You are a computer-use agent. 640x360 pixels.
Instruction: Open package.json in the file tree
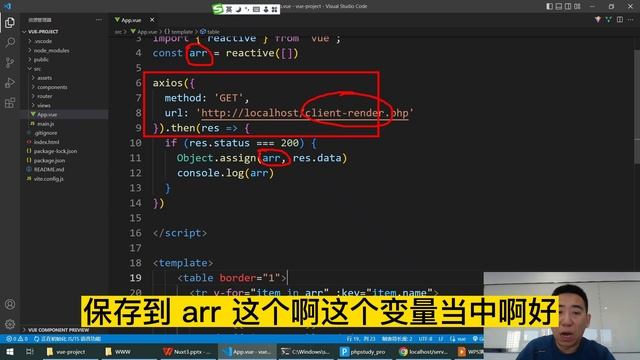pyautogui.click(x=49, y=160)
